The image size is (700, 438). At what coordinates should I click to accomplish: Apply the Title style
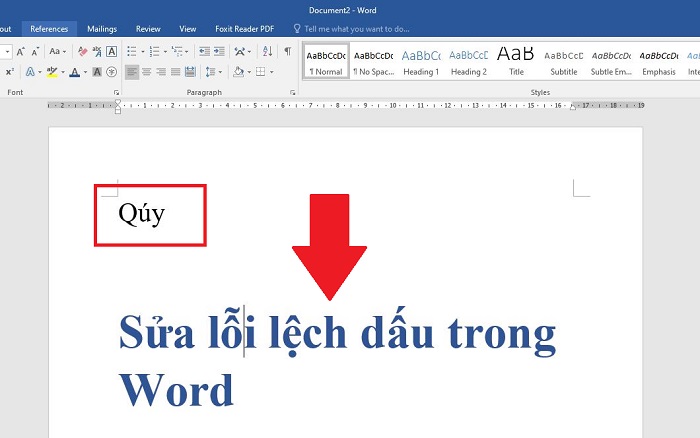click(x=516, y=61)
